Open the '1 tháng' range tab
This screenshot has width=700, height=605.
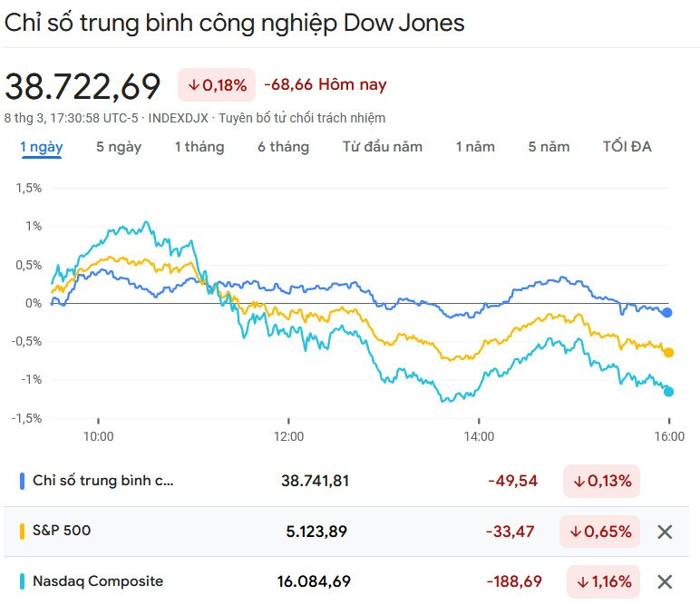(199, 147)
